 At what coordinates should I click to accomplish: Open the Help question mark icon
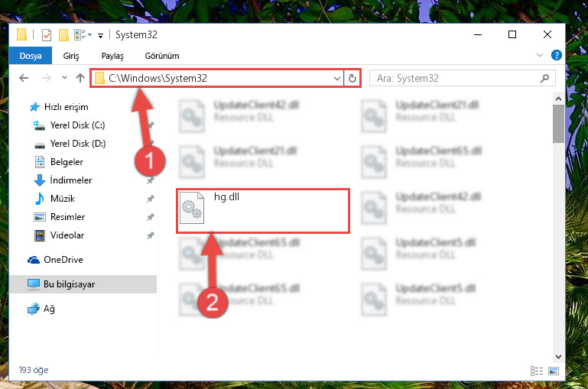tap(556, 56)
